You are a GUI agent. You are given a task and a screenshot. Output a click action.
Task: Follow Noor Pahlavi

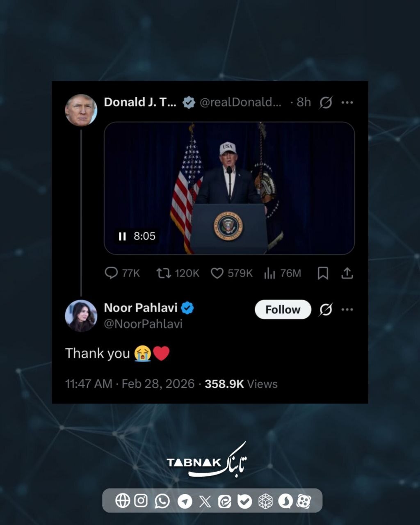[x=283, y=310]
